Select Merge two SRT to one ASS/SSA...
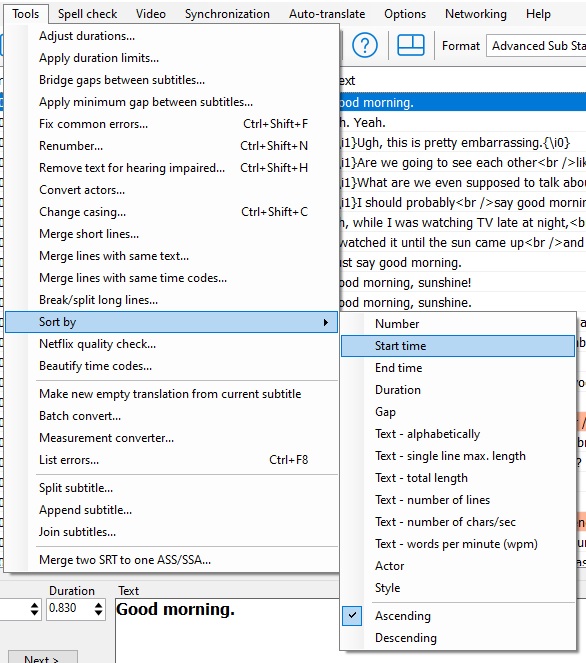The height and width of the screenshot is (663, 586). 172,560
